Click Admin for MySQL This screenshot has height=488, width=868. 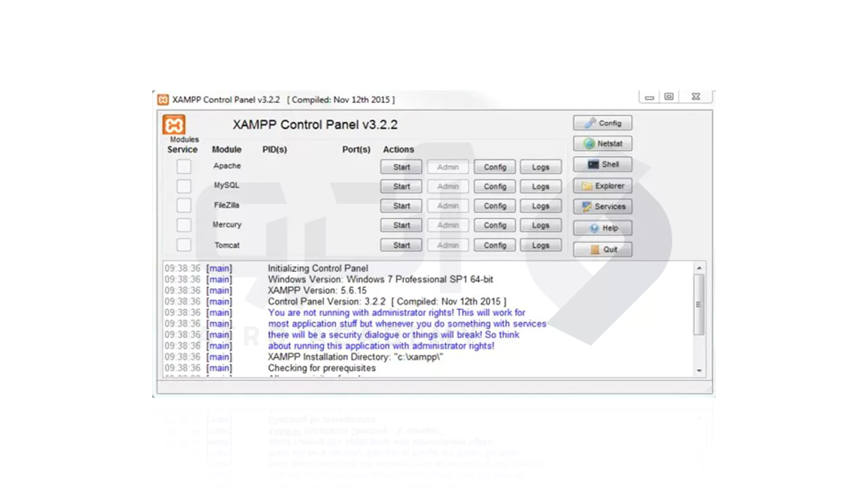click(x=447, y=186)
